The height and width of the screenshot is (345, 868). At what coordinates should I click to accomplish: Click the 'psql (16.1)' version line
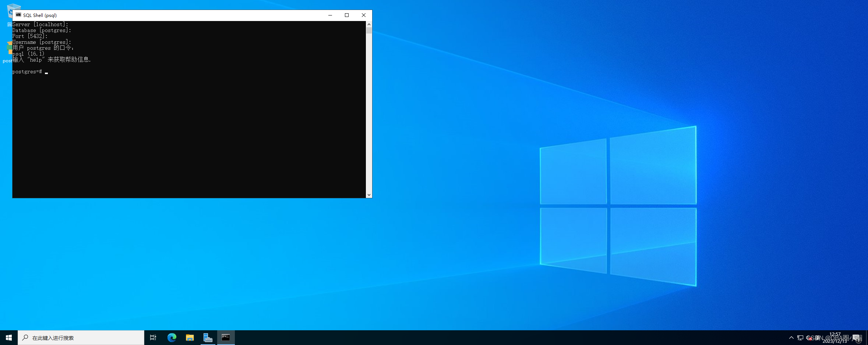pos(28,54)
